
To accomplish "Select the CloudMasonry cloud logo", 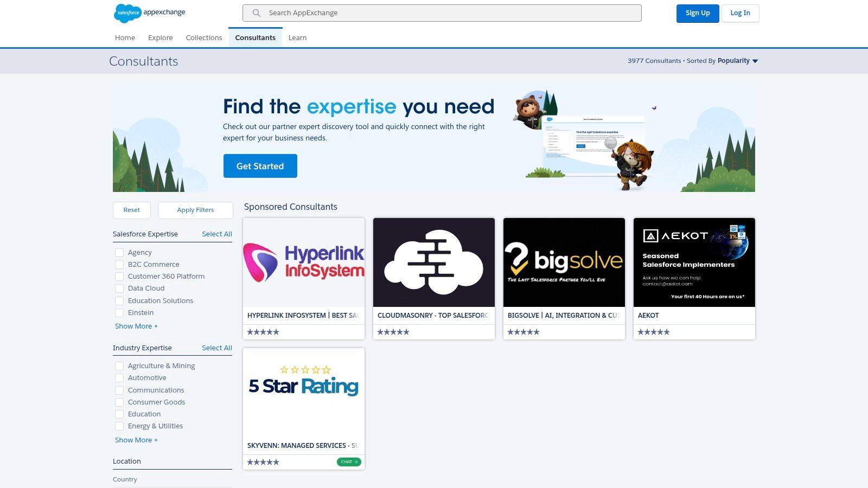I will point(433,262).
